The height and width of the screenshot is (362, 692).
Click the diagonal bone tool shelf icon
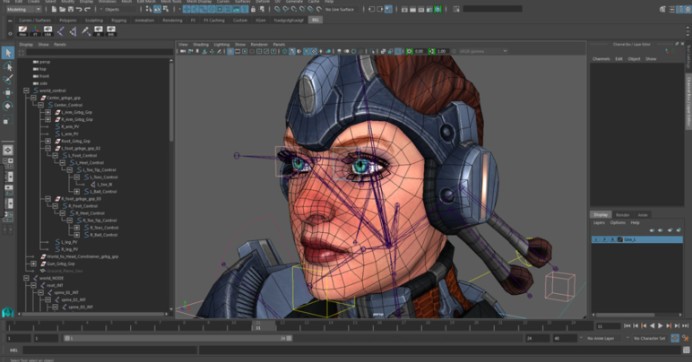86,31
